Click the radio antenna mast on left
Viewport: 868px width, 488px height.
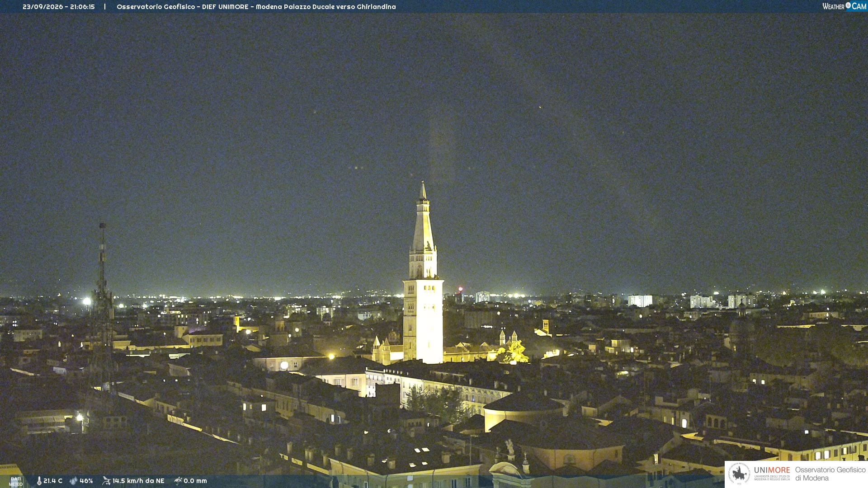pyautogui.click(x=103, y=307)
